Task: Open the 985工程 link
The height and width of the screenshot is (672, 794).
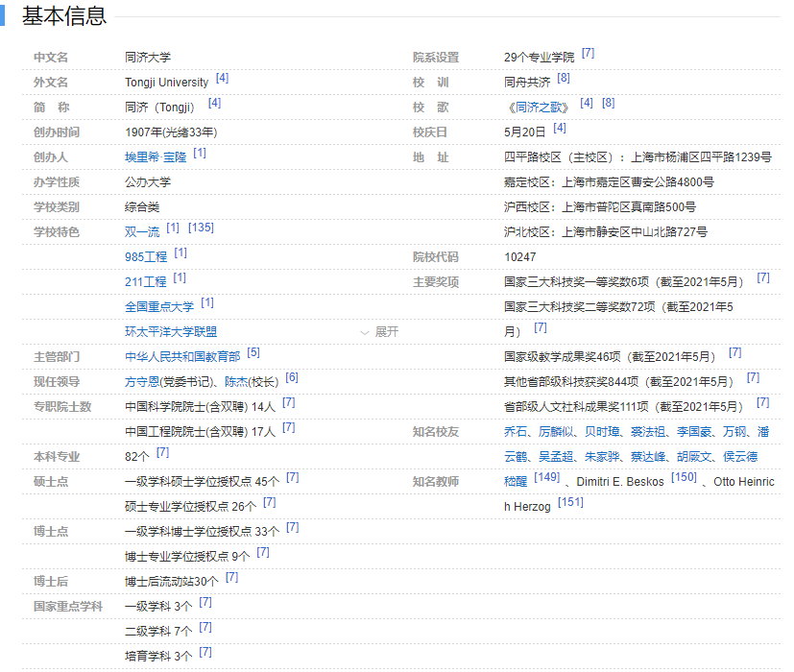Action: (146, 256)
